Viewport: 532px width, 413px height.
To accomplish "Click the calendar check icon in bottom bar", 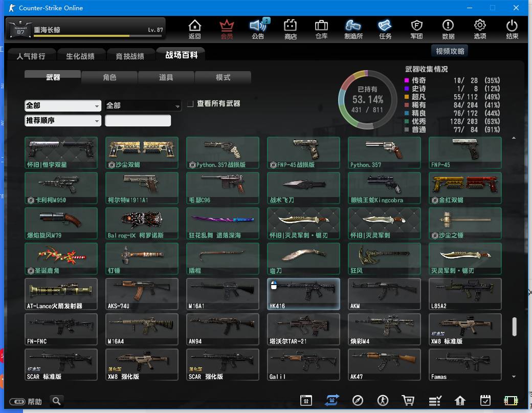I will click(485, 400).
